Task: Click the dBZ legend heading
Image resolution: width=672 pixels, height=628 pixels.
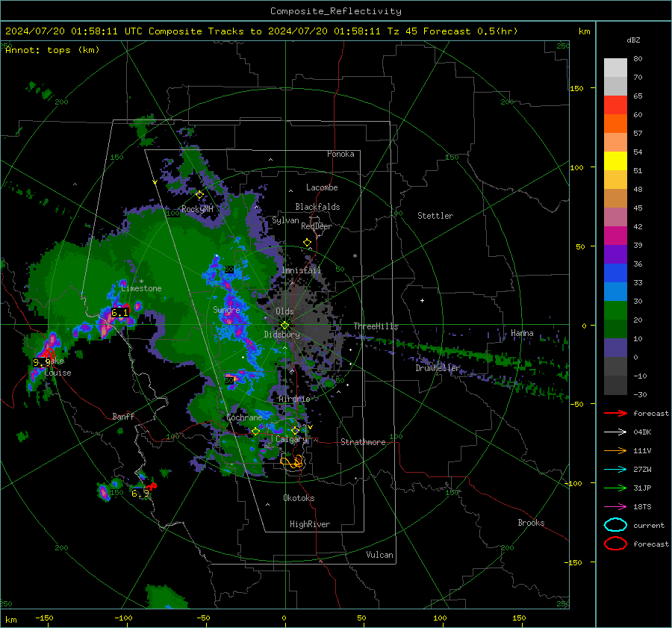Action: (x=633, y=40)
